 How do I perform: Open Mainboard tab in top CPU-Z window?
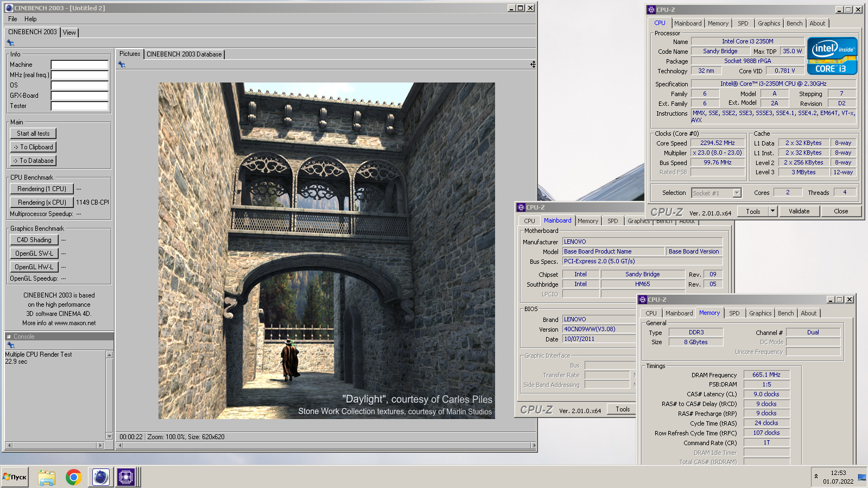coord(688,23)
